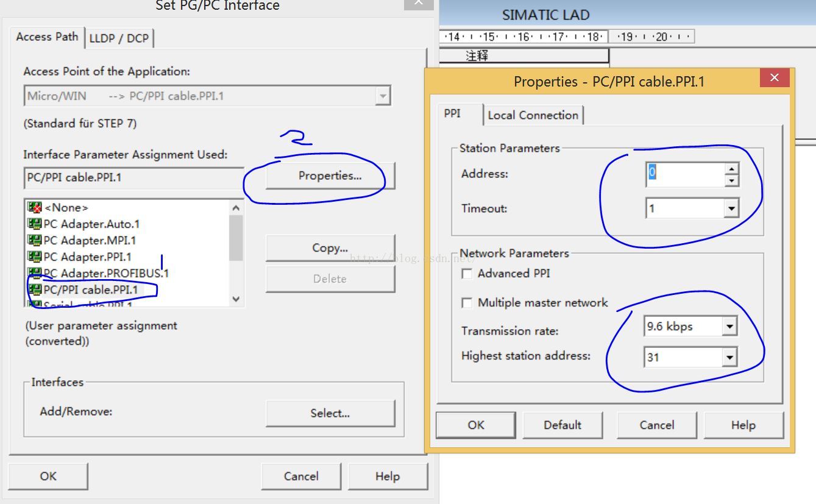Close the Properties - PC/PPI cable dialog

[775, 77]
